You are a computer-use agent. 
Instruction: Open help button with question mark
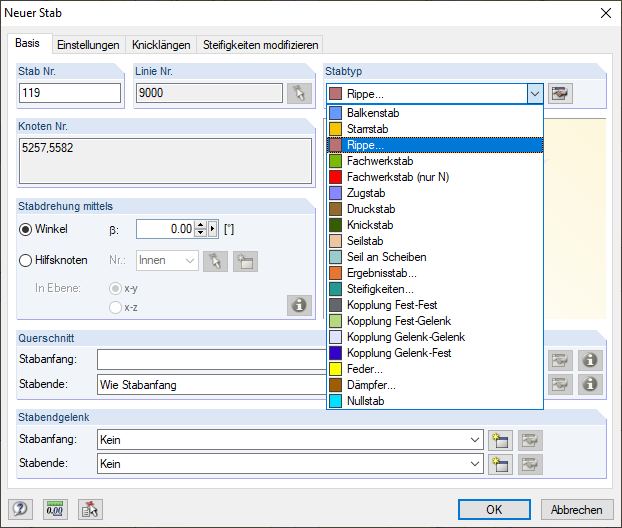(20, 509)
